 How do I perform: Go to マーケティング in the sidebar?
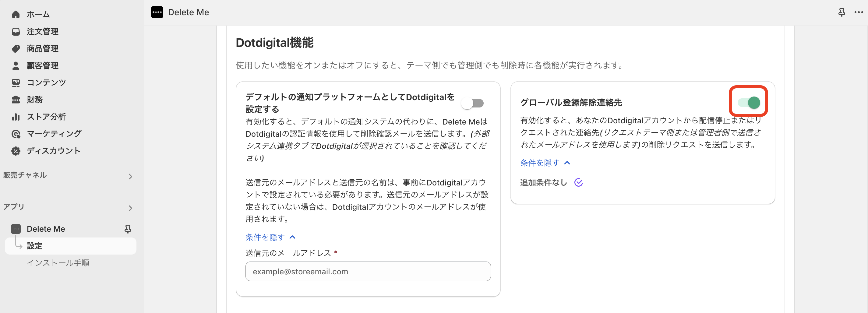click(54, 134)
